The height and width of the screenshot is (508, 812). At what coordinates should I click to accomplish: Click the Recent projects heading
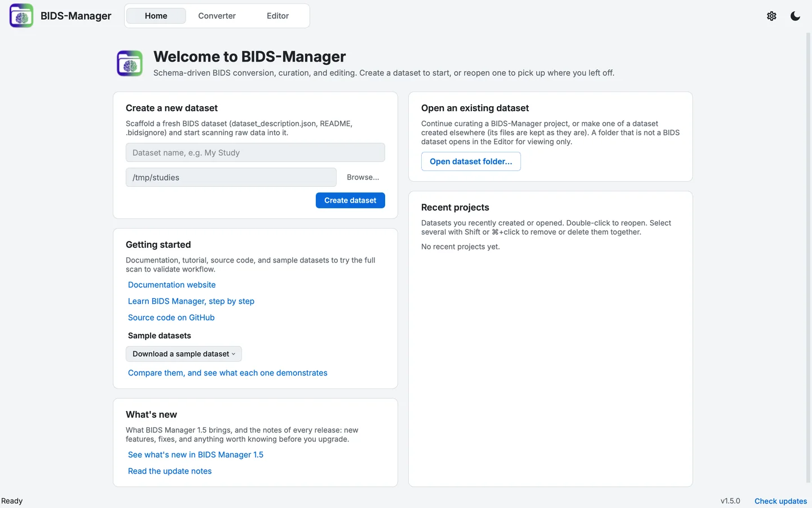(455, 208)
